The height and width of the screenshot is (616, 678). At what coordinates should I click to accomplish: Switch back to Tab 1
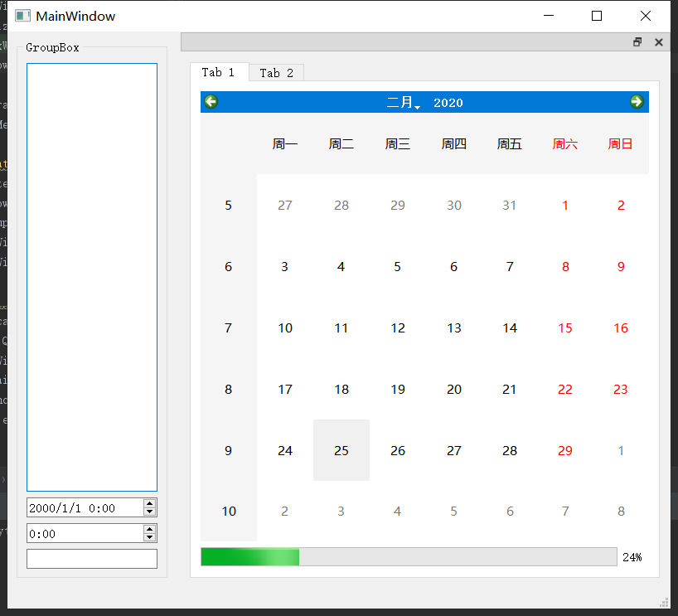(x=219, y=72)
